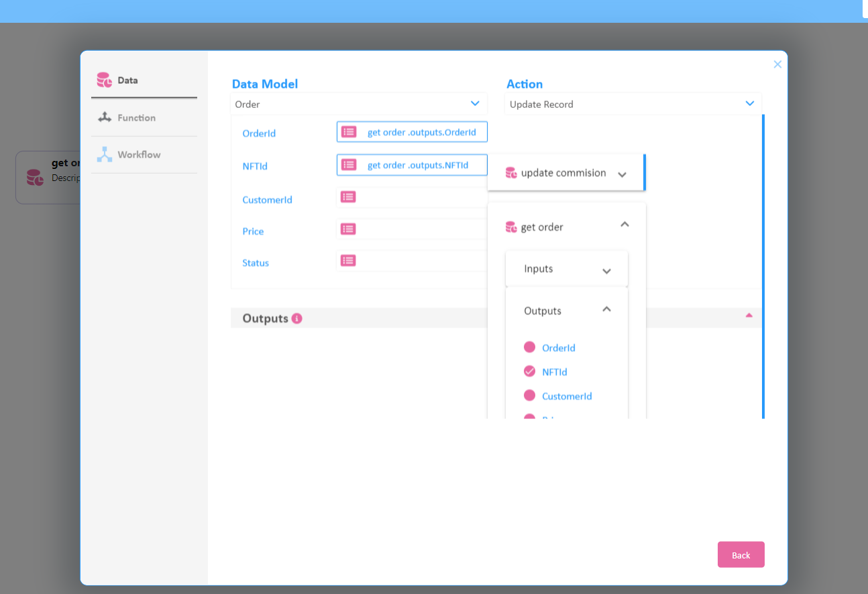Select the CustomerId output radio button

(530, 395)
